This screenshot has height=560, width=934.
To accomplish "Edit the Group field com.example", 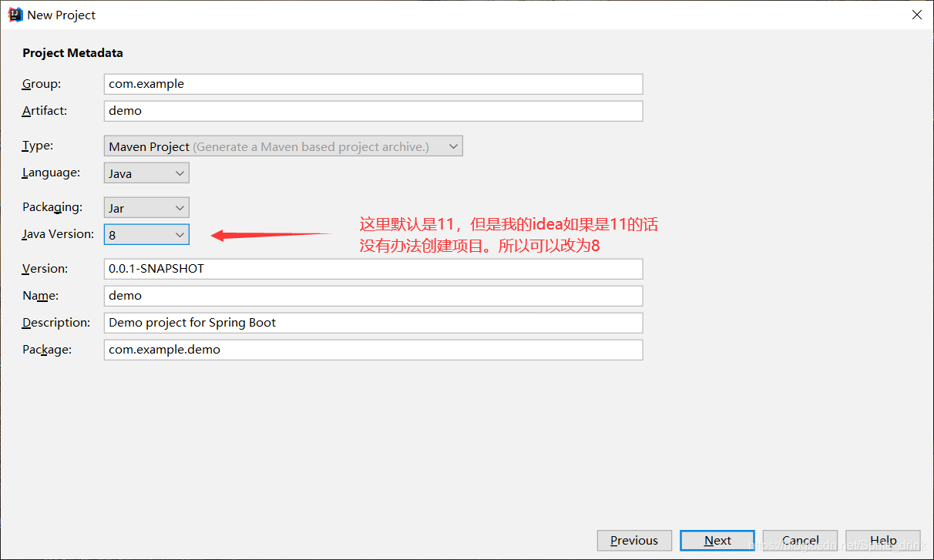I will tap(373, 84).
